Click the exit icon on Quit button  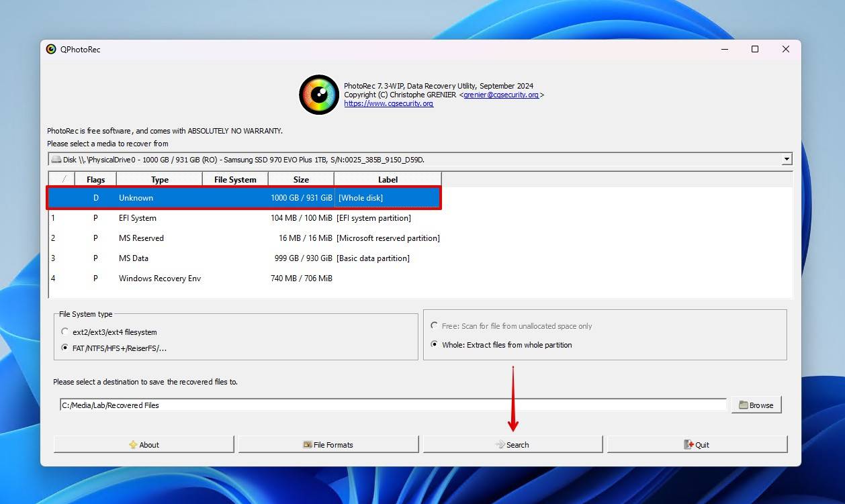click(x=688, y=444)
